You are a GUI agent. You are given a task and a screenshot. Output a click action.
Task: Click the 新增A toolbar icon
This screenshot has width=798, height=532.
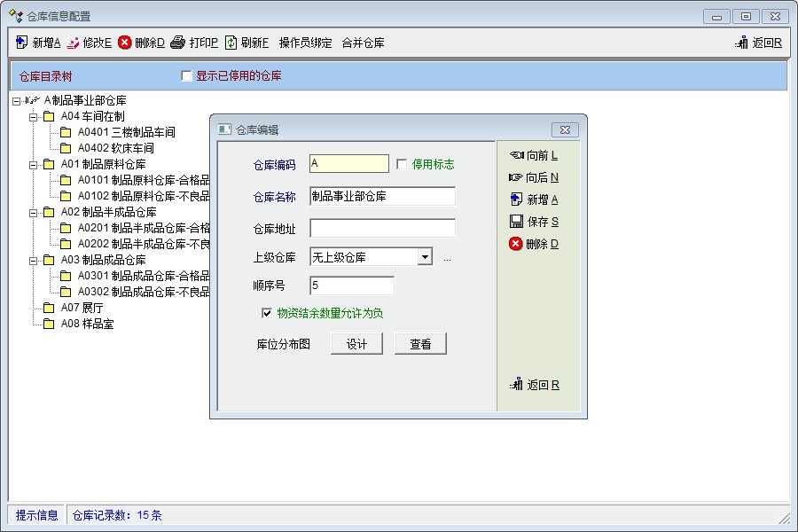22,43
